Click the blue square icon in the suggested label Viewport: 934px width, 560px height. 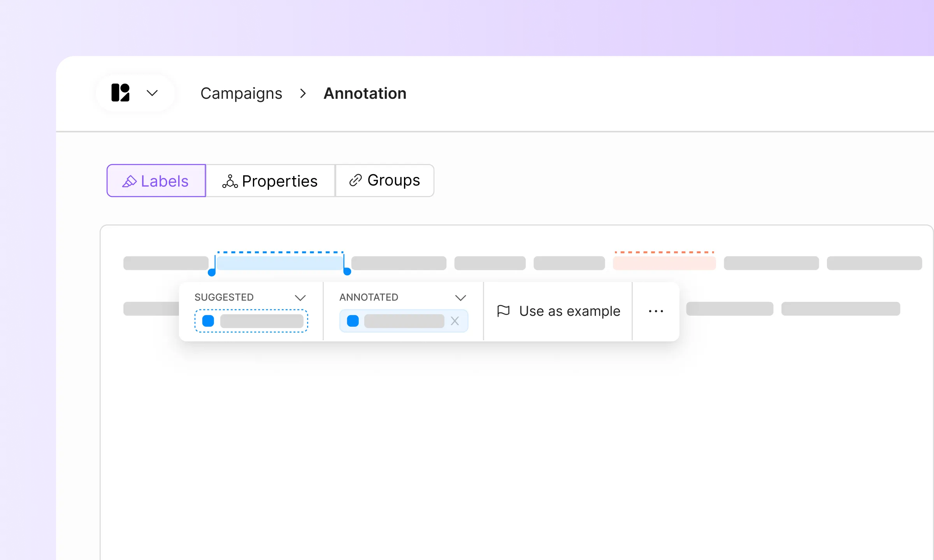208,320
